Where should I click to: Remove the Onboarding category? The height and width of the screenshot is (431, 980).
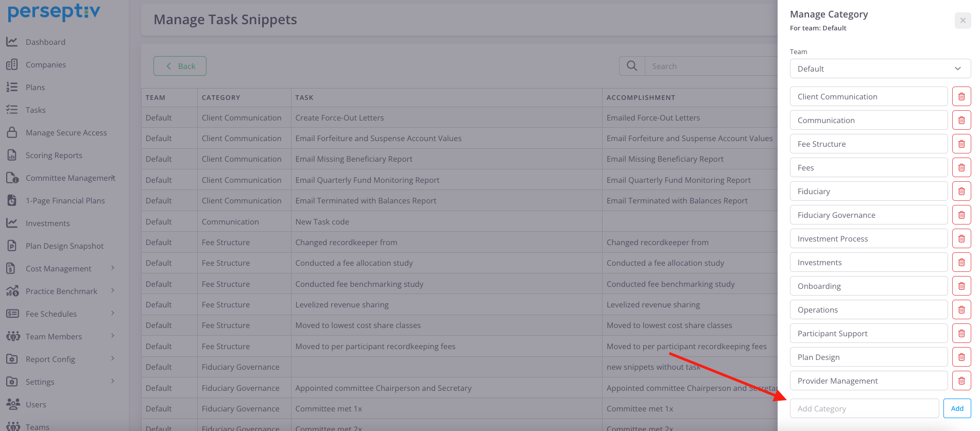961,286
